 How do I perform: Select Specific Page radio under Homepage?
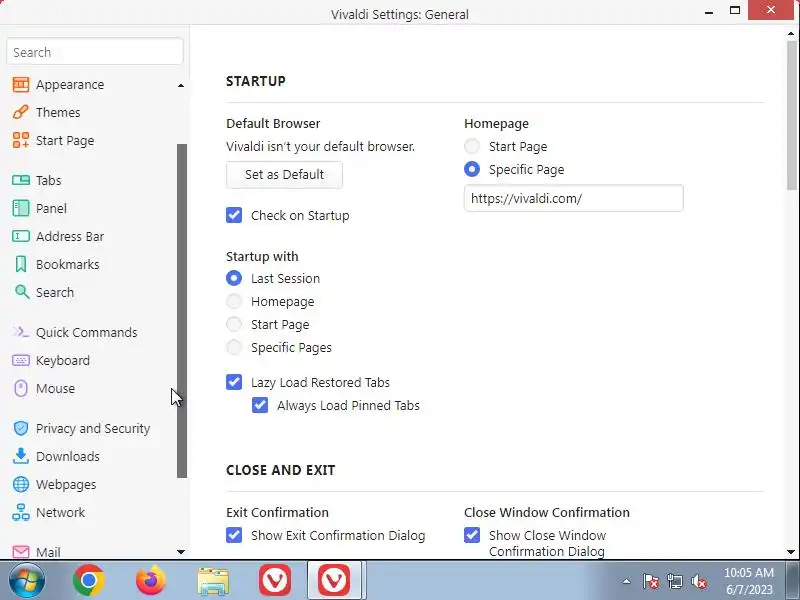tap(472, 169)
